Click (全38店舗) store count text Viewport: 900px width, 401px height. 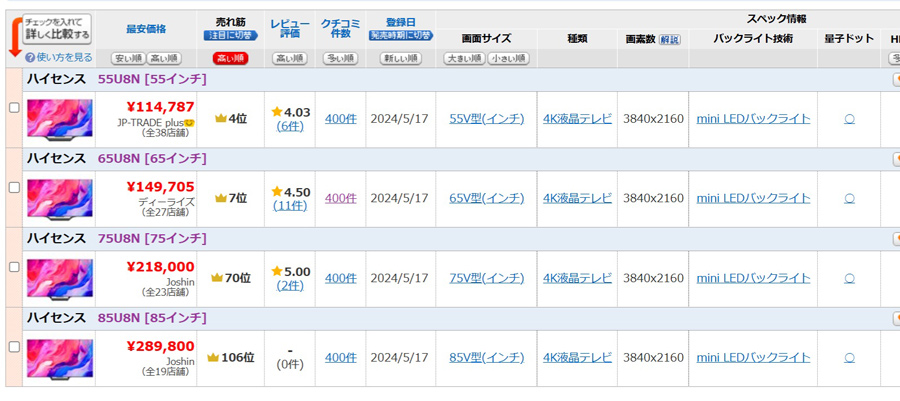coord(166,133)
